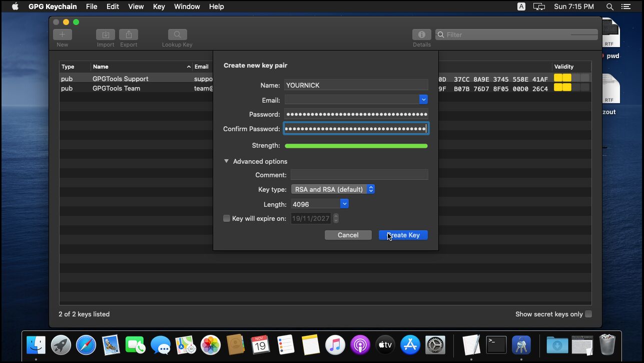Click the password Strength indicator bar
The height and width of the screenshot is (363, 644).
click(356, 146)
